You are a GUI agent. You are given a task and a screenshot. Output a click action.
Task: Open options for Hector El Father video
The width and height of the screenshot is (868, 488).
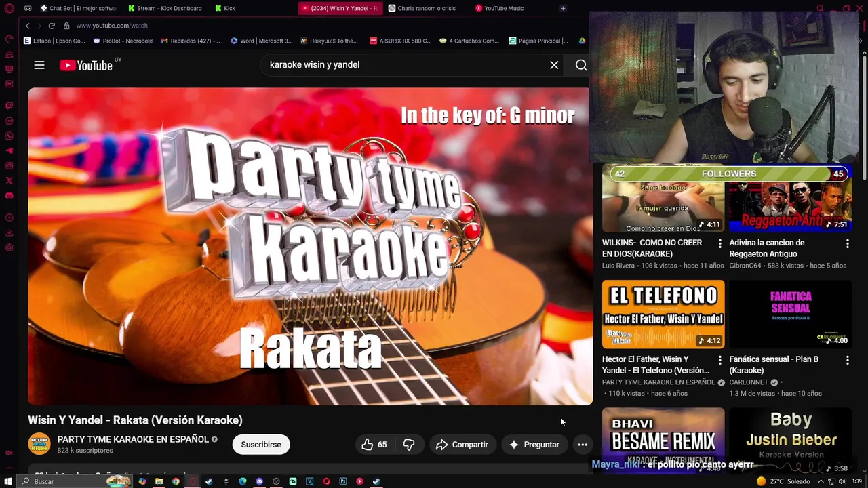coord(720,360)
